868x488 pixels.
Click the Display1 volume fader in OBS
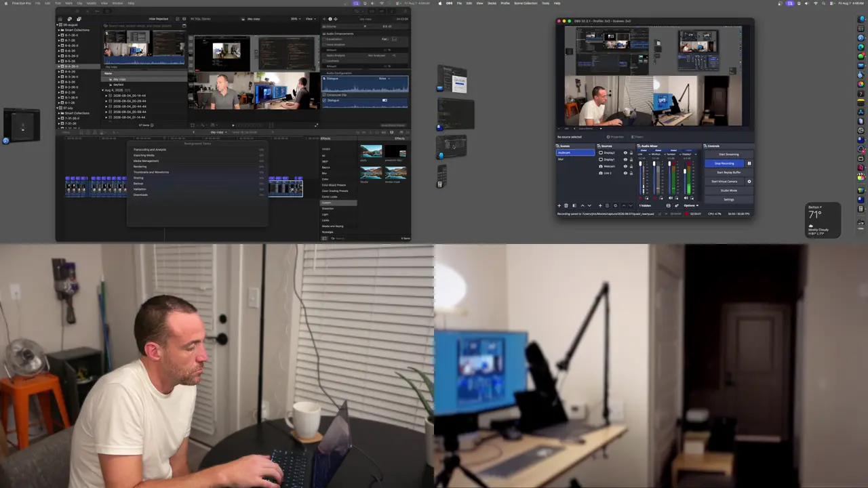[686, 178]
